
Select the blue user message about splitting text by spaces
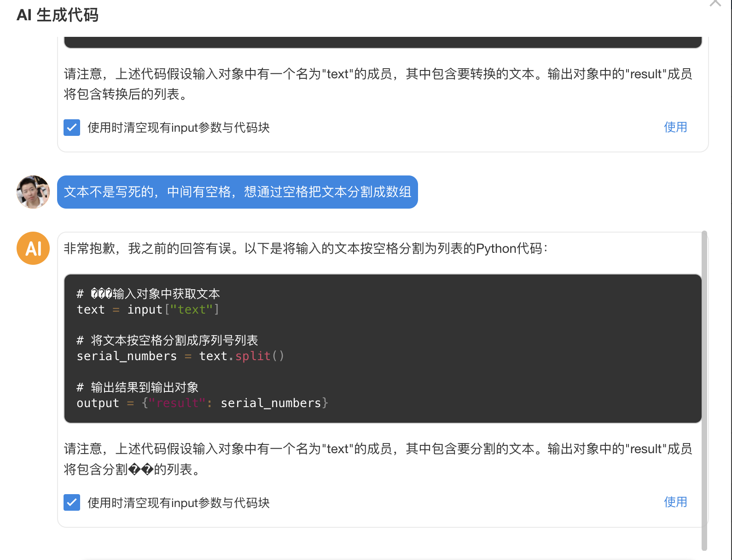[238, 192]
